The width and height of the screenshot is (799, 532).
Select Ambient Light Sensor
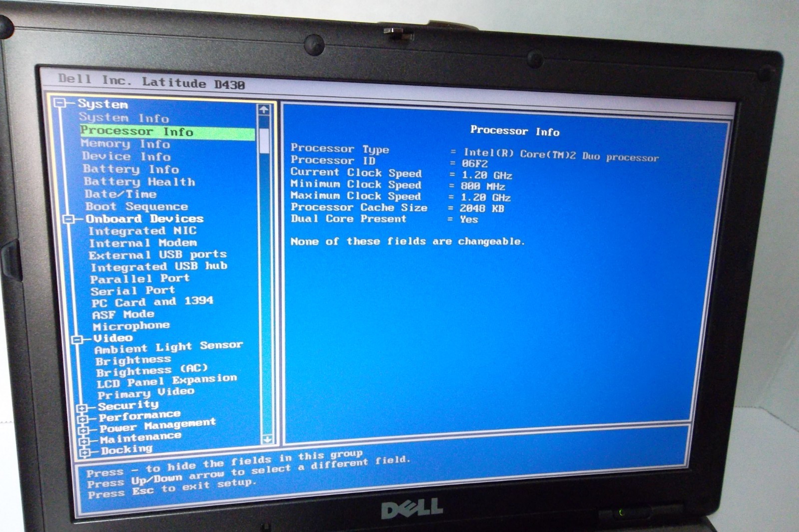pos(169,347)
